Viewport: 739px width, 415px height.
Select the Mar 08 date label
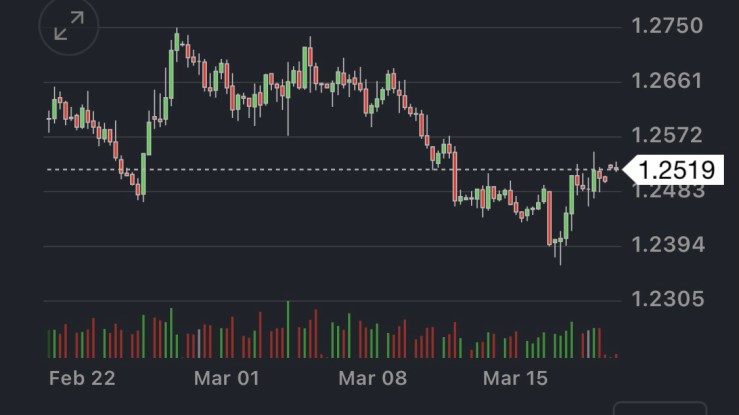(372, 378)
